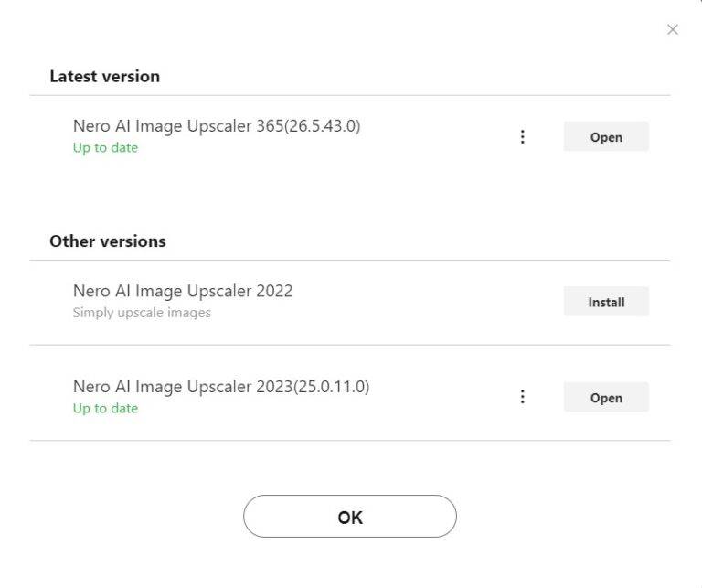Select the "Nero AI Image Upscaler 2022" title

pos(183,291)
